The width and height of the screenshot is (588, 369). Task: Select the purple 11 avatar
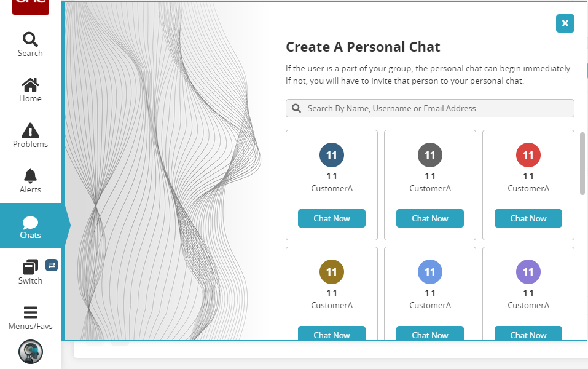pos(528,272)
